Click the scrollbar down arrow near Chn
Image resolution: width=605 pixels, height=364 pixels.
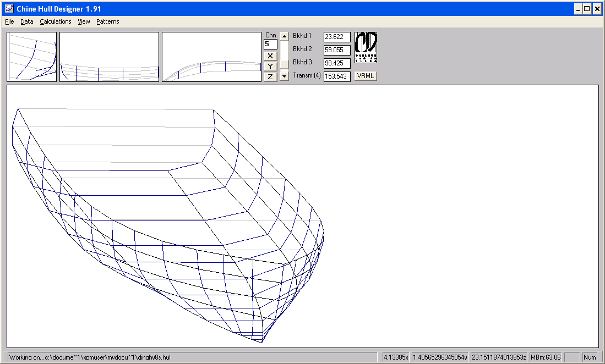pyautogui.click(x=284, y=76)
